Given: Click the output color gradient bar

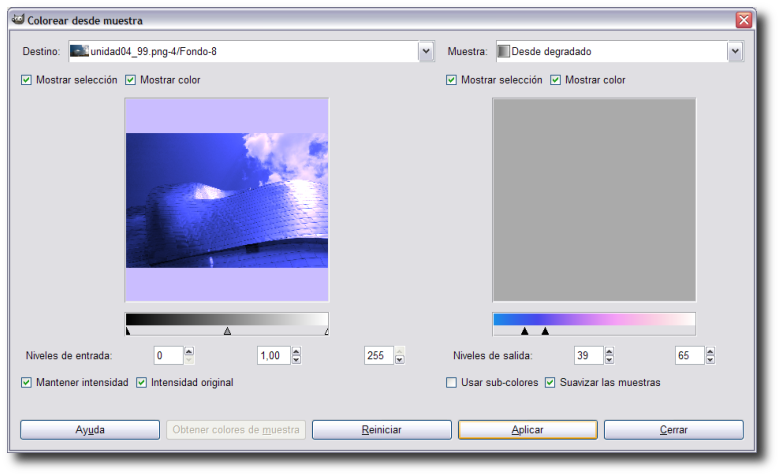Looking at the screenshot, I should pyautogui.click(x=593, y=319).
